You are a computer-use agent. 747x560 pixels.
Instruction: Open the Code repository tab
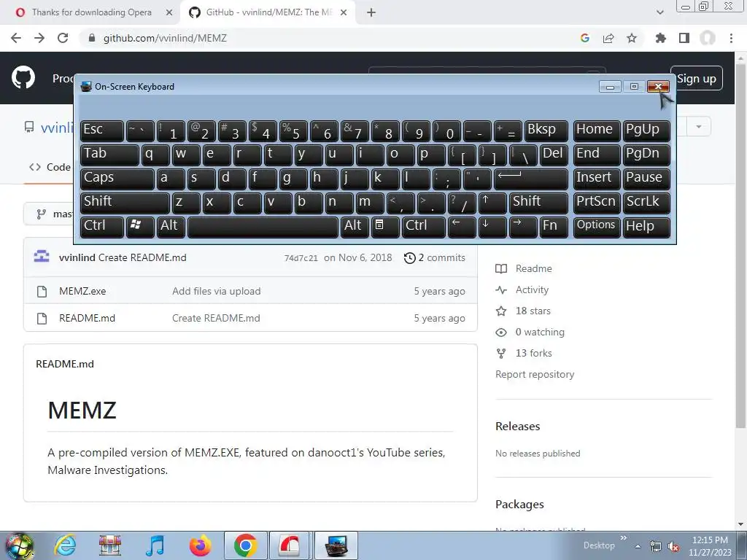[x=50, y=167]
